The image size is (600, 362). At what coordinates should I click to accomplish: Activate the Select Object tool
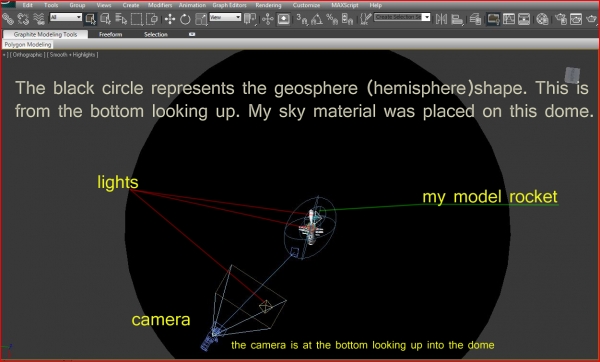pos(91,19)
